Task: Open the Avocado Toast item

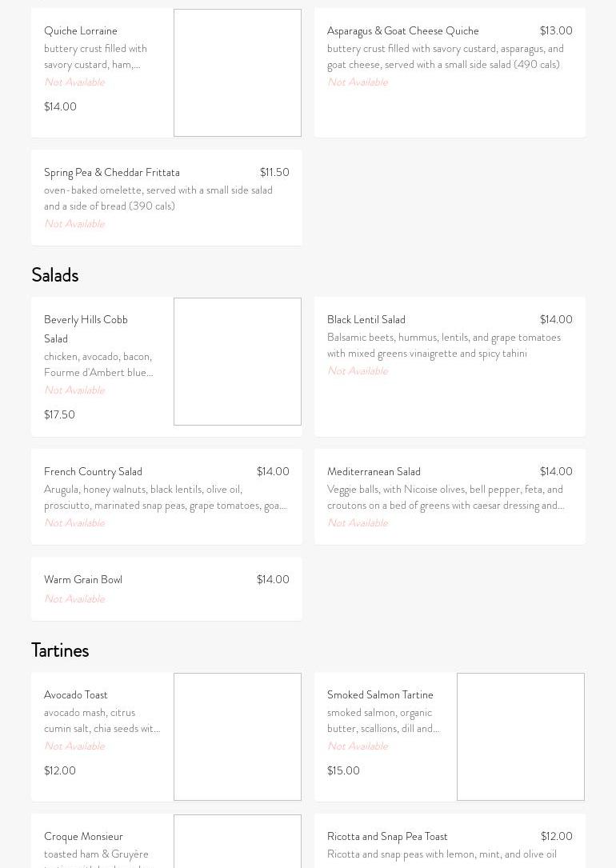Action: [x=76, y=695]
